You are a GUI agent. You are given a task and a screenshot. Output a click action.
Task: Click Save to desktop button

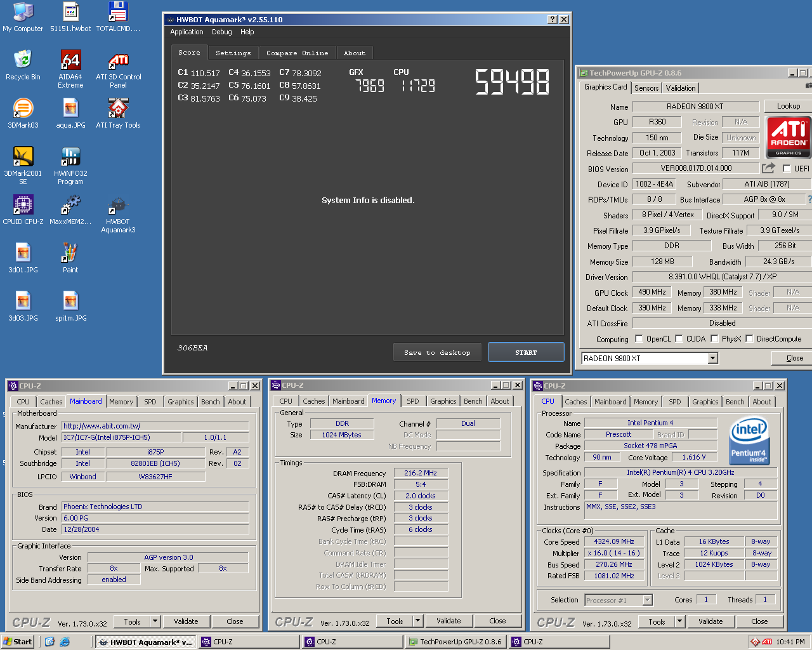pyautogui.click(x=437, y=352)
